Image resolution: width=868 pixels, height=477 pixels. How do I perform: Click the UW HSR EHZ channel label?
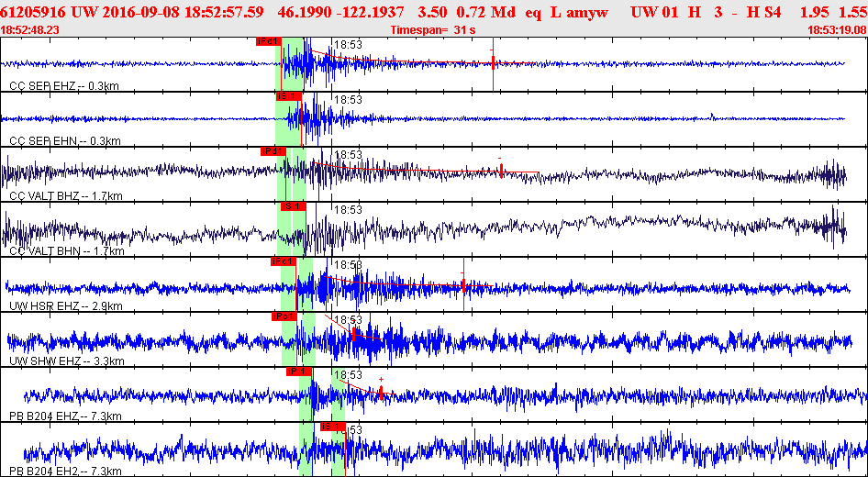pos(66,306)
